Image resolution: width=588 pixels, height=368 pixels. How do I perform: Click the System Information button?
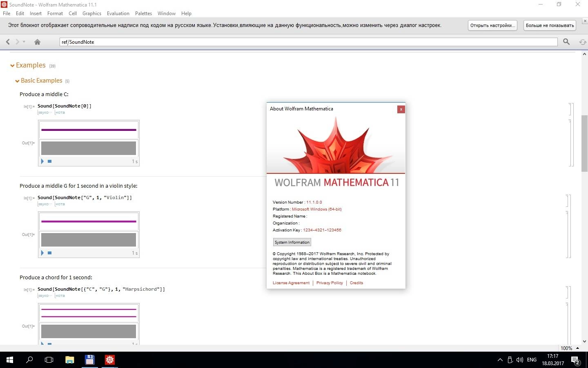click(292, 242)
